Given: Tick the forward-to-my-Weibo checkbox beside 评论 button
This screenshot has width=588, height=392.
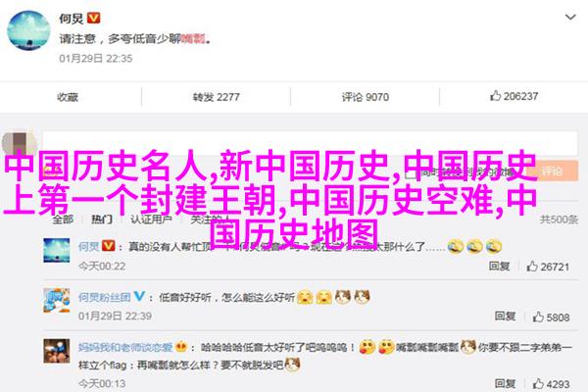Looking at the screenshot, I should point(411,173).
